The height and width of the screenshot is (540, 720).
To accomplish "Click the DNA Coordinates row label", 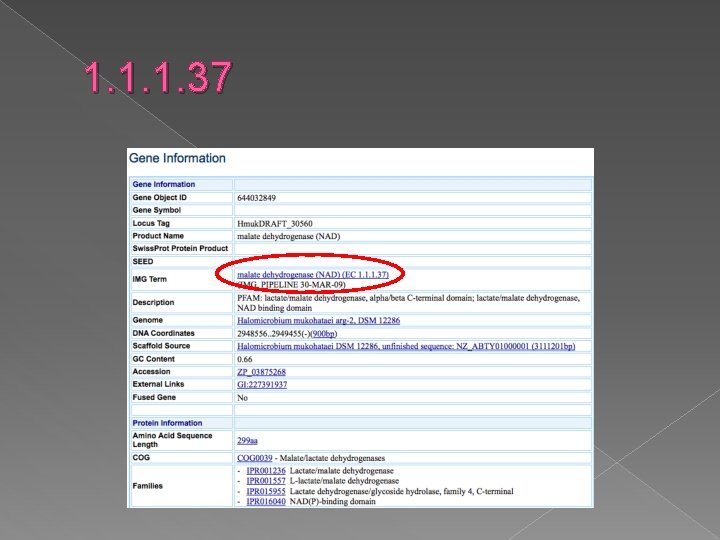I will 163,333.
